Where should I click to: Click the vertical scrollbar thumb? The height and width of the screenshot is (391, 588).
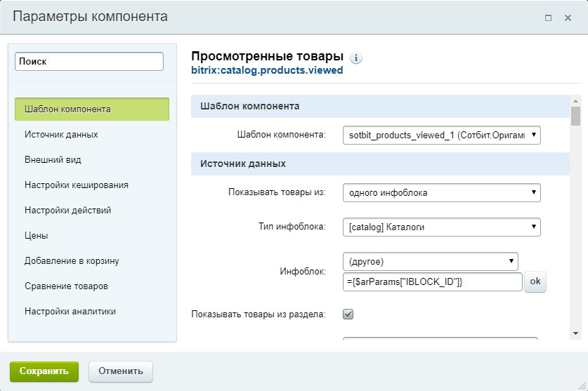pos(575,117)
